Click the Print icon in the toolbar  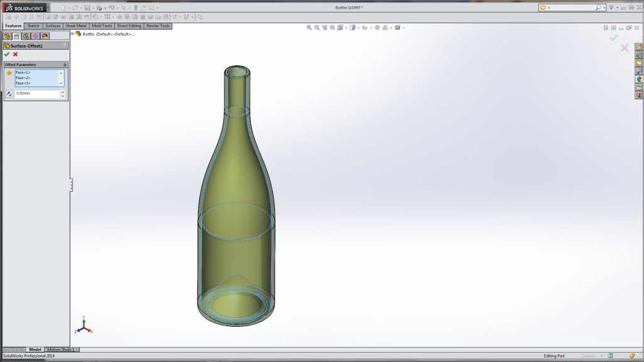point(99,8)
